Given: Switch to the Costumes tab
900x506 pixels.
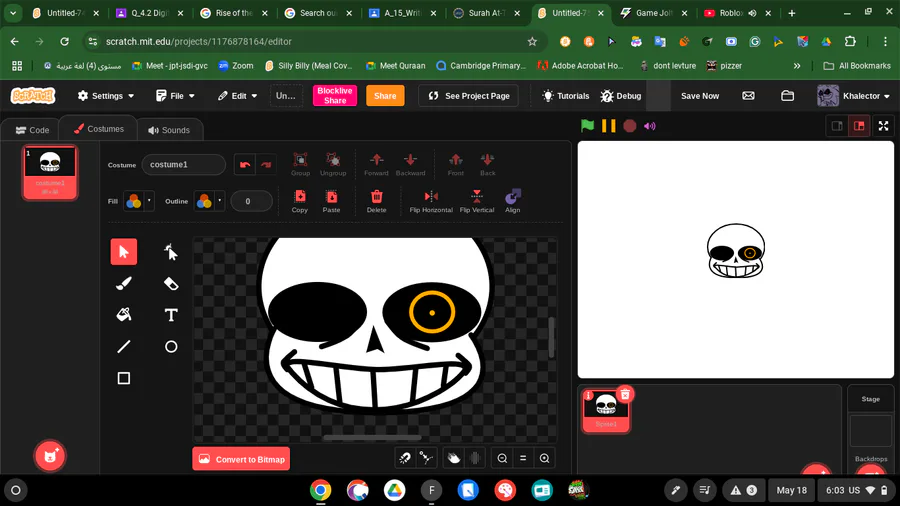Looking at the screenshot, I should click(99, 129).
